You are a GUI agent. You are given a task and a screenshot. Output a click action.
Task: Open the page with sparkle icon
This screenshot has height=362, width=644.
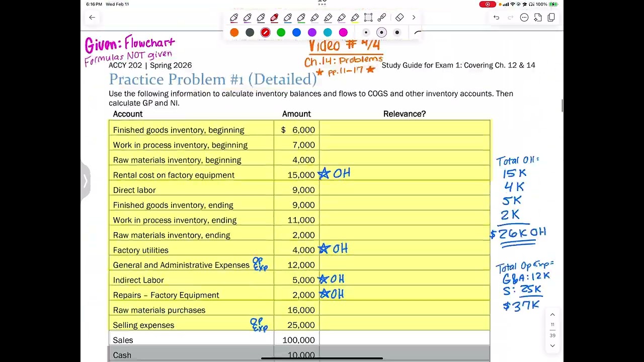pos(538,18)
